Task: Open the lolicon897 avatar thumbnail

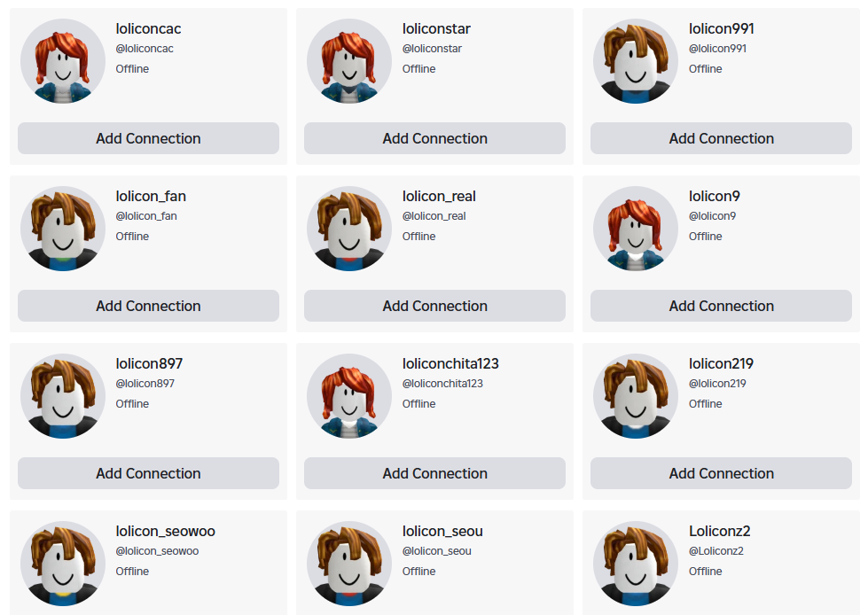Action: [x=63, y=396]
